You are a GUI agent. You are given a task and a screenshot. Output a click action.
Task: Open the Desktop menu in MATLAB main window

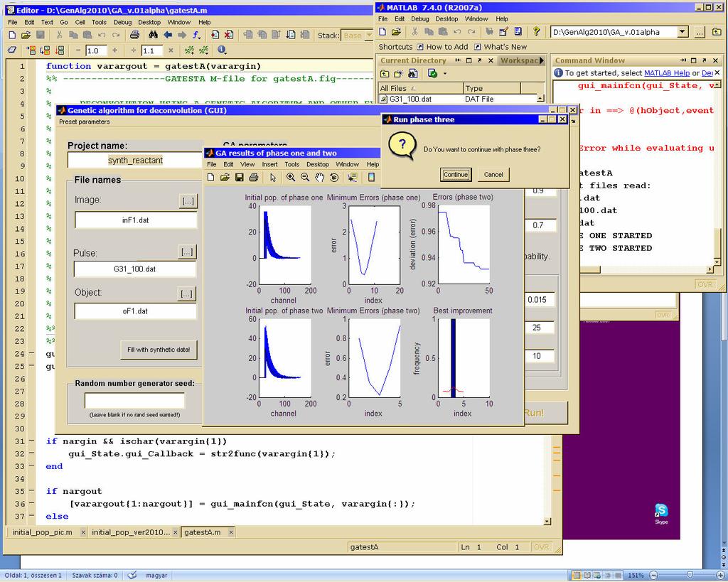[x=446, y=19]
